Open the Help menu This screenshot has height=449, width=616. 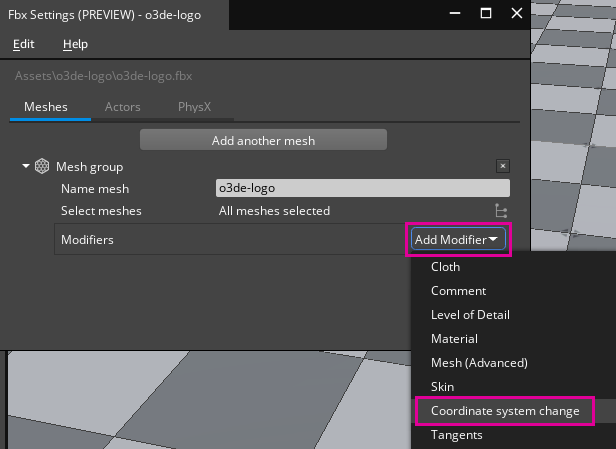pyautogui.click(x=75, y=44)
